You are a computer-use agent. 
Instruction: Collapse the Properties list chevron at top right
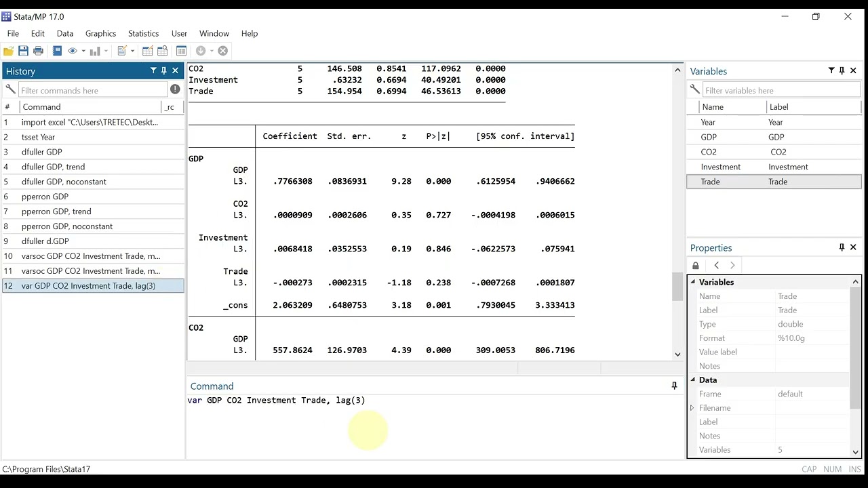coord(855,282)
